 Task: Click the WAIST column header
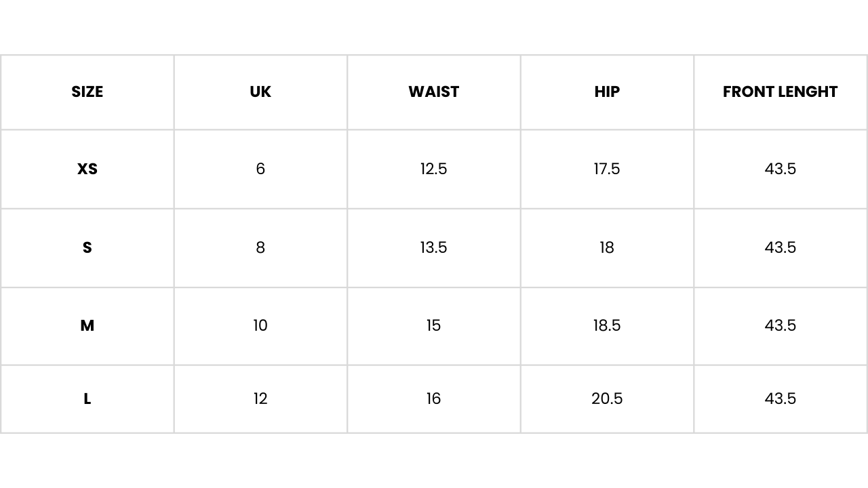click(433, 91)
